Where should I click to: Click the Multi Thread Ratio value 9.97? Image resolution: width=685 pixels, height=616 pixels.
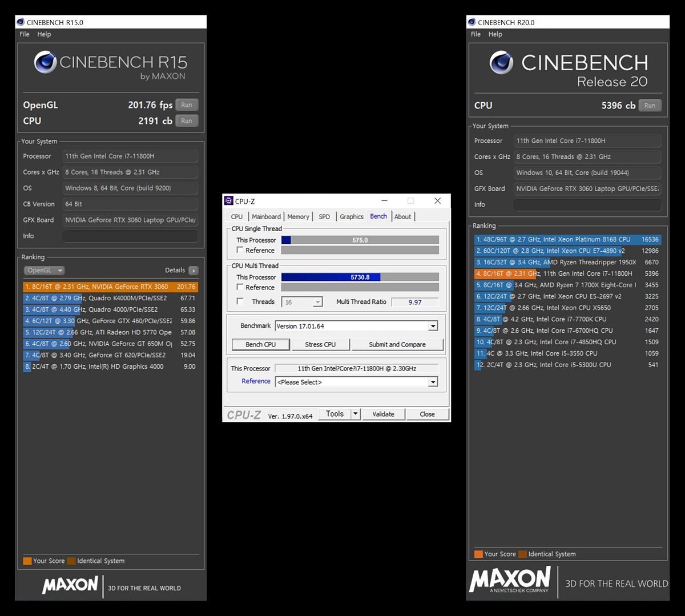(415, 302)
